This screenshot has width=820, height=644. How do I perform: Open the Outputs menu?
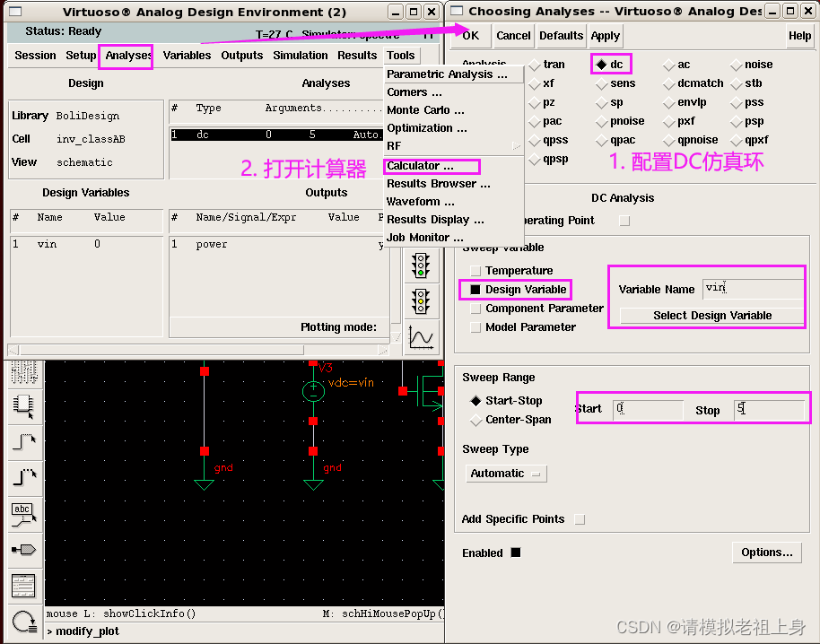tap(241, 56)
